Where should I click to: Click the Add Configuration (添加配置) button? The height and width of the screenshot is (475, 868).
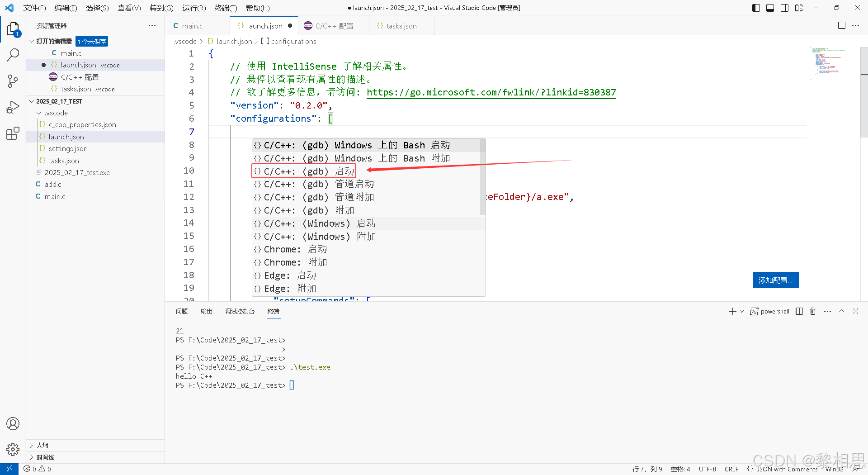click(776, 280)
